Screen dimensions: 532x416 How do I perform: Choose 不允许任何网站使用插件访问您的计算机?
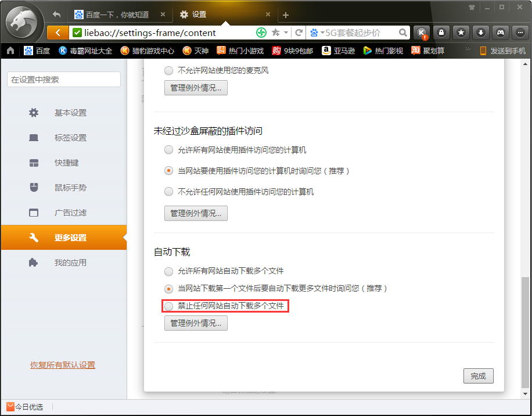pyautogui.click(x=168, y=189)
